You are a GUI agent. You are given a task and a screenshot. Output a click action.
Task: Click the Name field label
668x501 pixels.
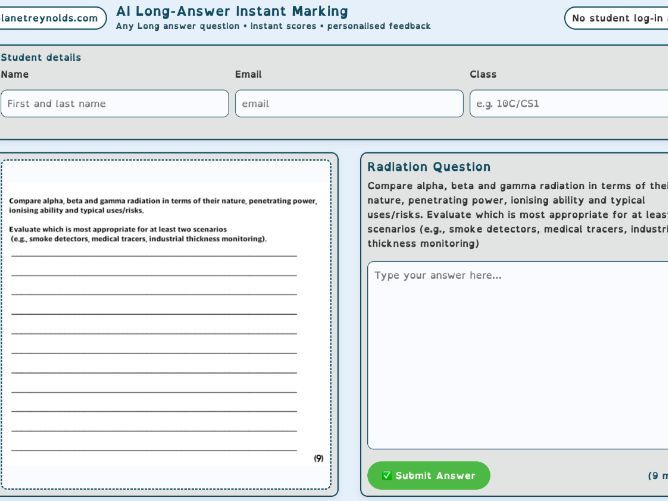tap(15, 74)
